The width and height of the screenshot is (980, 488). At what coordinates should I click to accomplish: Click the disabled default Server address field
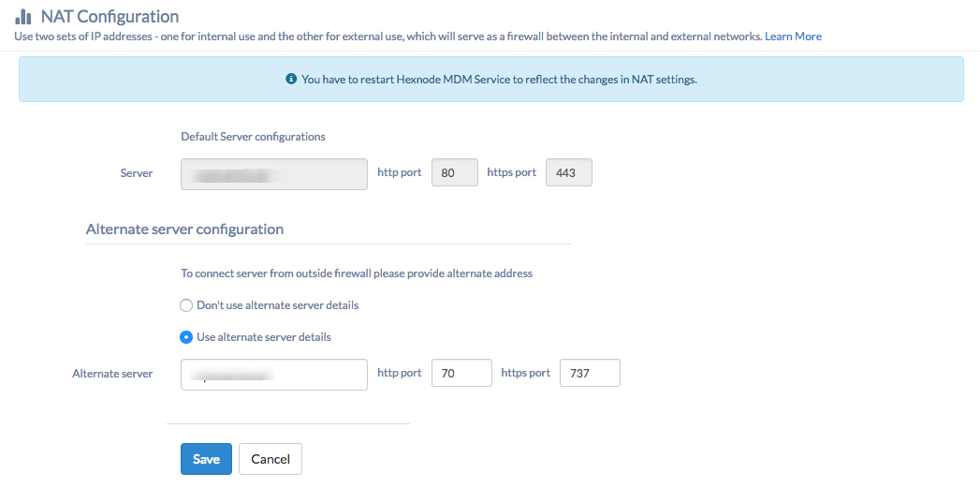coord(273,174)
